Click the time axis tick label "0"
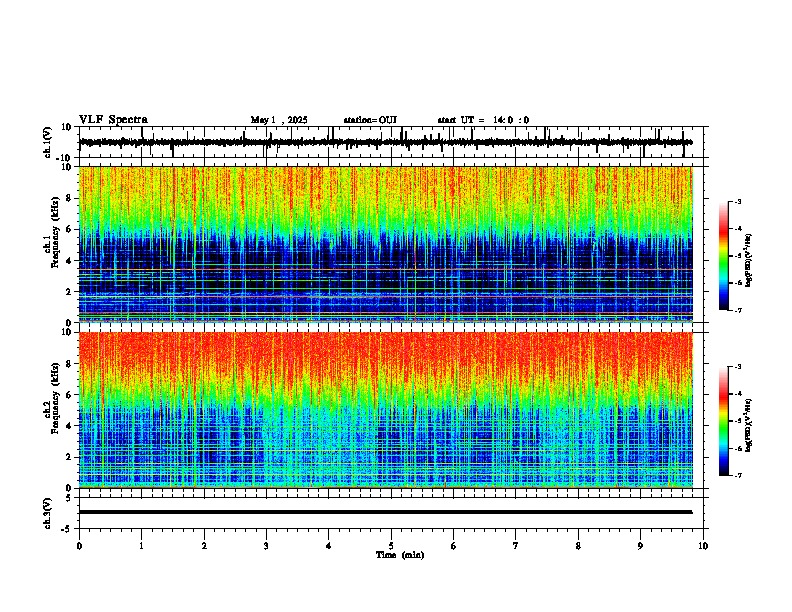Image resolution: width=792 pixels, height=612 pixels. (x=79, y=546)
